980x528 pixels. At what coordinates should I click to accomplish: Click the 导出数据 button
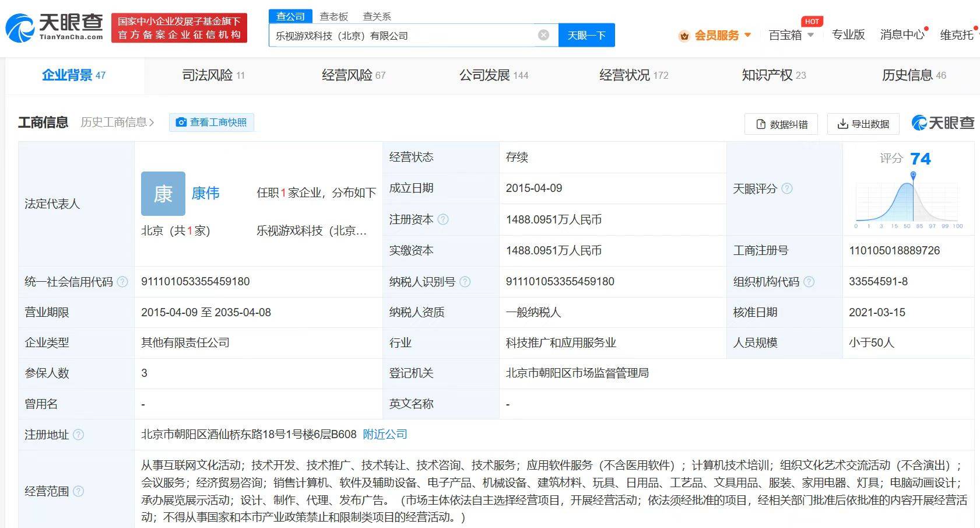coord(863,124)
